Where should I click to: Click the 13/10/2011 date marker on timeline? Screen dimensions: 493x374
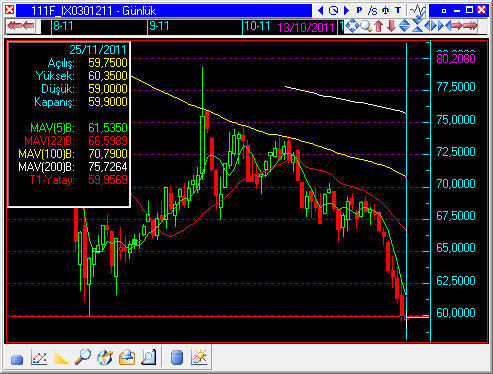(306, 27)
